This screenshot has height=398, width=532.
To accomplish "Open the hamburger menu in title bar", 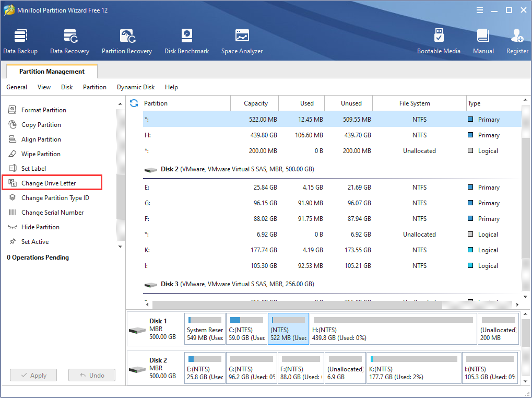I will [x=480, y=10].
